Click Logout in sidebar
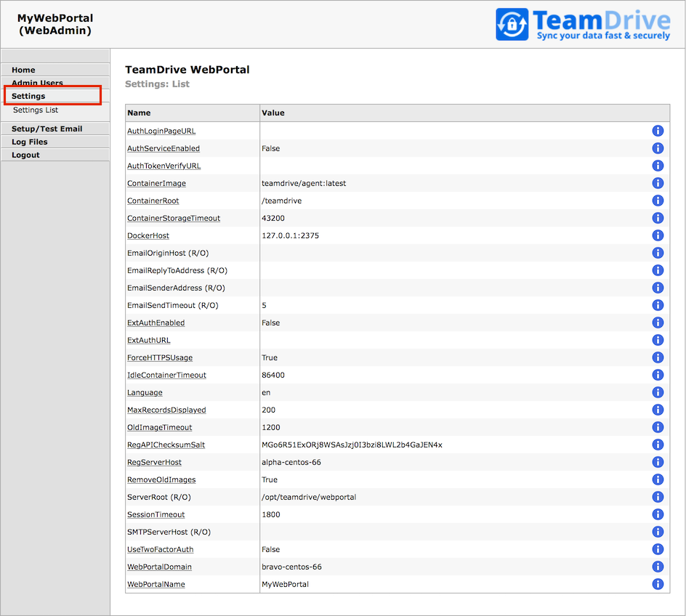 click(55, 155)
